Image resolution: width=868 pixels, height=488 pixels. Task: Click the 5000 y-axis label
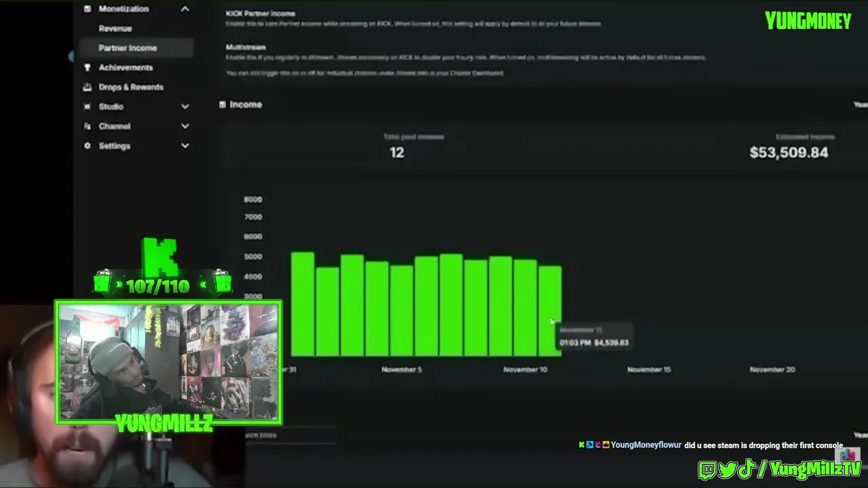[x=253, y=256]
